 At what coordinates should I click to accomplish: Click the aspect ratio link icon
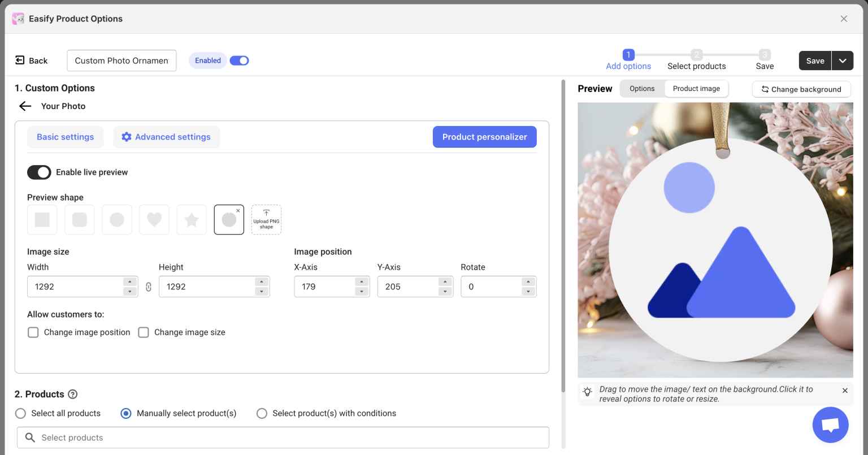click(149, 287)
